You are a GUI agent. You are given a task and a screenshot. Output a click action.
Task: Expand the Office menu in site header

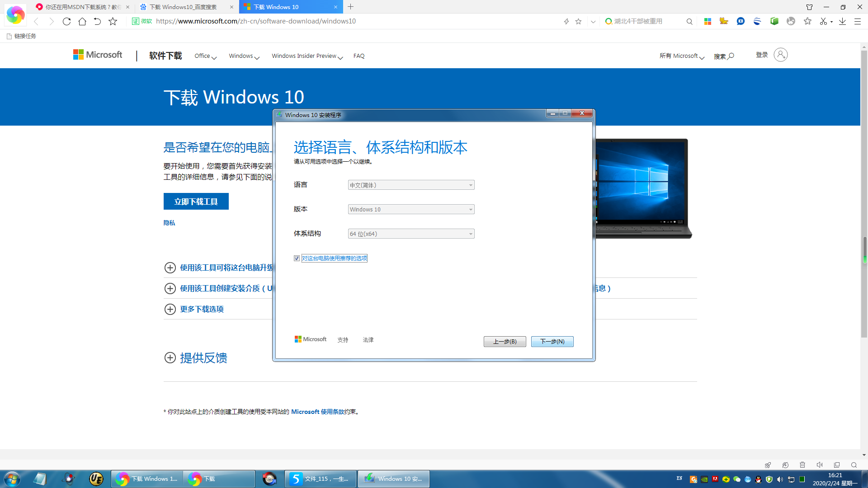pos(205,56)
